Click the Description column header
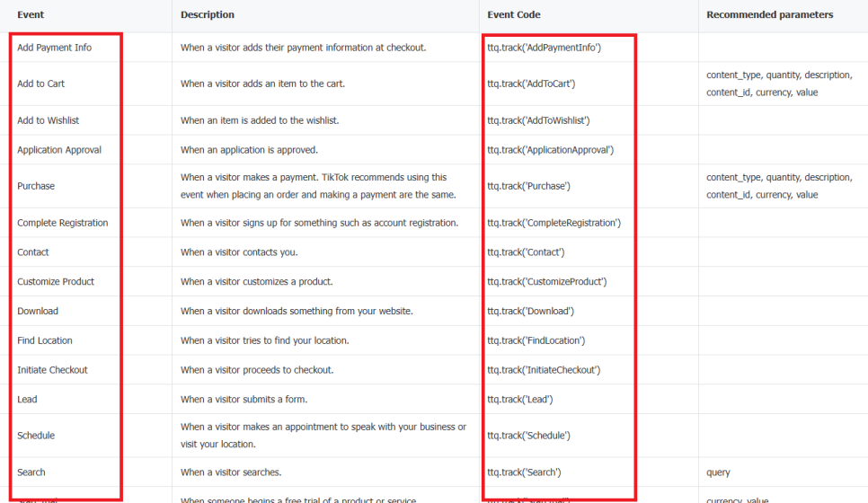The height and width of the screenshot is (503, 868). (x=208, y=15)
